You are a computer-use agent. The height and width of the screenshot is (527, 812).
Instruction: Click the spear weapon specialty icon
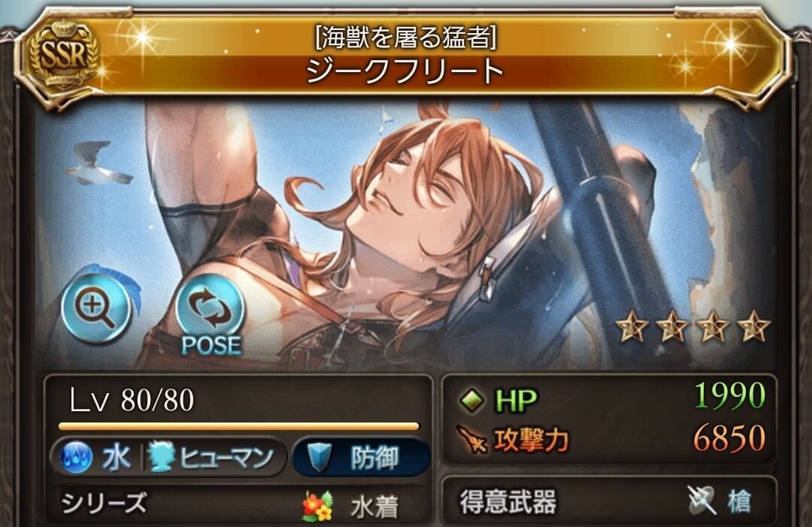[702, 500]
